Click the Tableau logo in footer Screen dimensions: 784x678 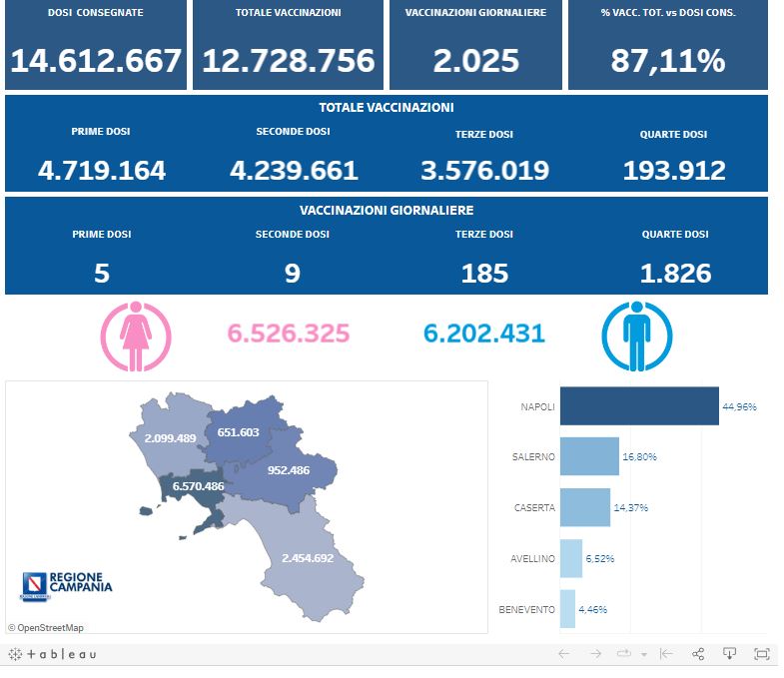coord(53,654)
